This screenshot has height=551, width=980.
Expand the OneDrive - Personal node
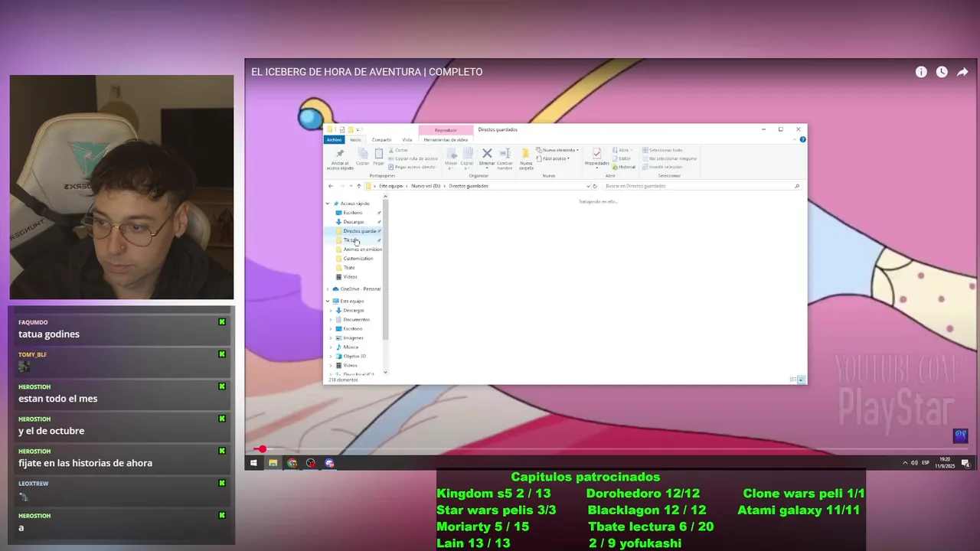[328, 289]
